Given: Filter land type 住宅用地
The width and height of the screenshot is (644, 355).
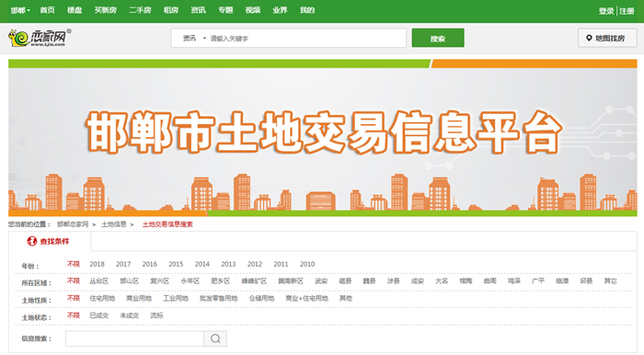Looking at the screenshot, I should click(102, 298).
